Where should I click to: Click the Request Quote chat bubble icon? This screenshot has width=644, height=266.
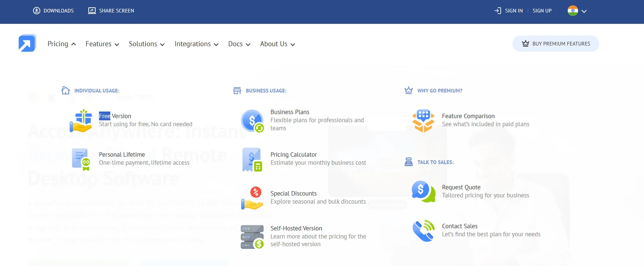(423, 191)
